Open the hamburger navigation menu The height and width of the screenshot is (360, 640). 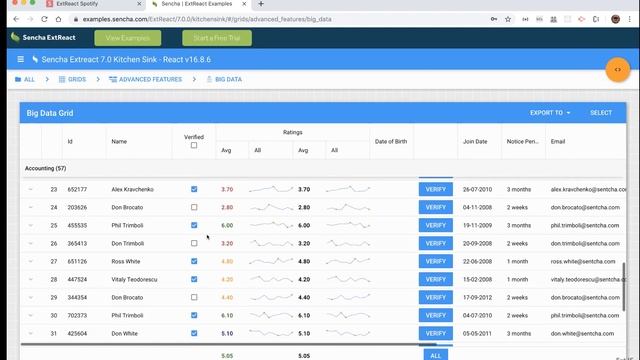(x=20, y=59)
